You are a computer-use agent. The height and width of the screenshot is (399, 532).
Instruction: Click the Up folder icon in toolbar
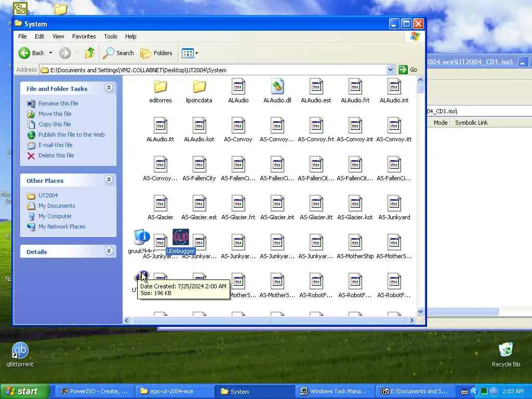pyautogui.click(x=90, y=53)
